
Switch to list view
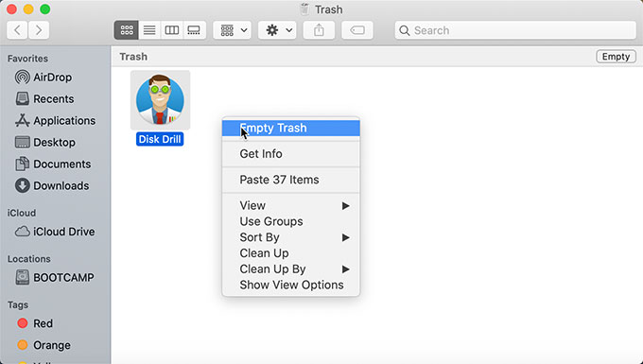pyautogui.click(x=149, y=30)
